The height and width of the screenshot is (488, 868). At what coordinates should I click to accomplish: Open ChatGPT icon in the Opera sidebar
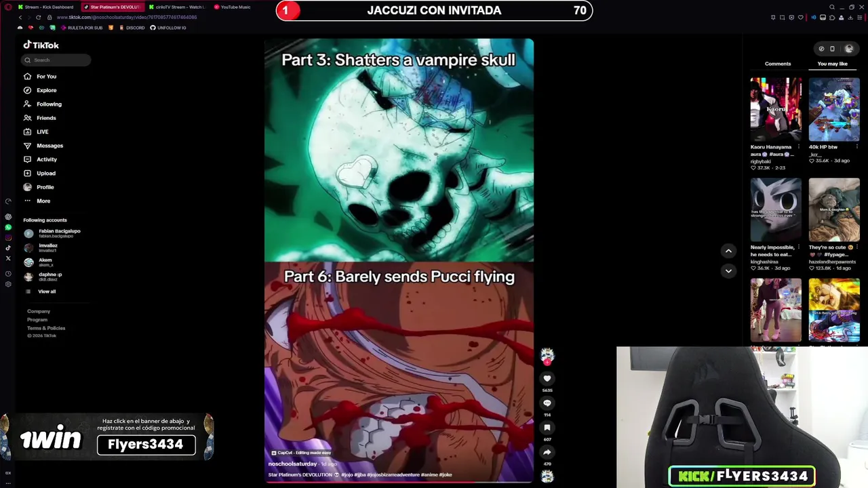8,217
